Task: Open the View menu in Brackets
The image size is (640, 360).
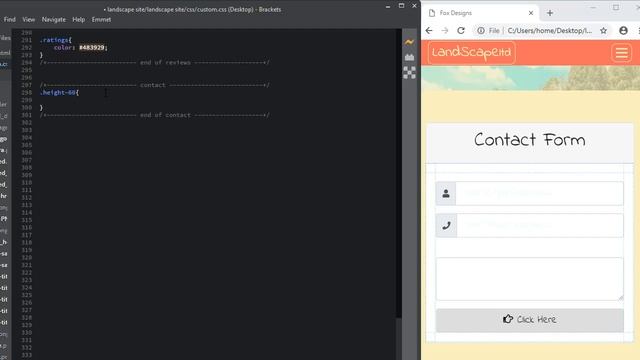Action: point(29,20)
